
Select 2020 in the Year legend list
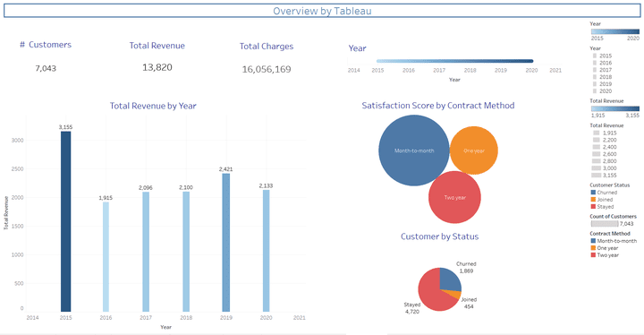click(x=606, y=91)
